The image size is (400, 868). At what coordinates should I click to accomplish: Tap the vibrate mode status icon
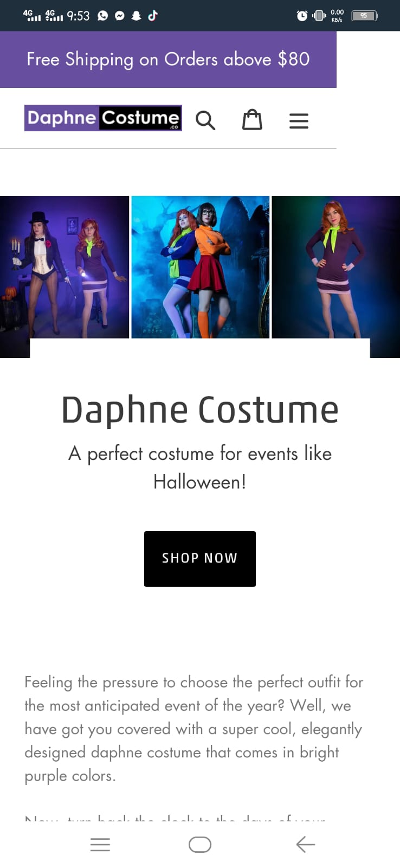(x=319, y=16)
